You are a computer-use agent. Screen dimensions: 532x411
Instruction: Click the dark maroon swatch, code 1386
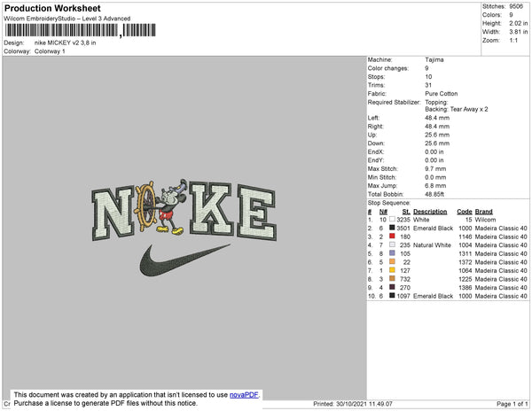tap(392, 287)
